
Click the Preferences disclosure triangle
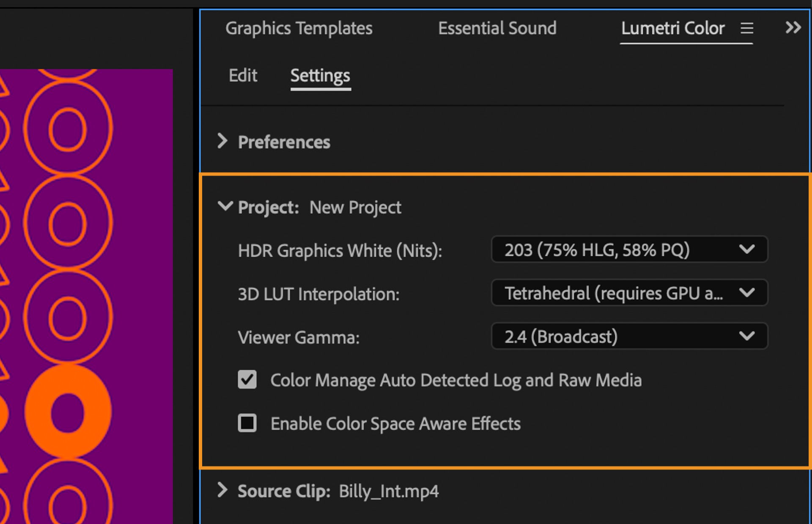tap(223, 142)
